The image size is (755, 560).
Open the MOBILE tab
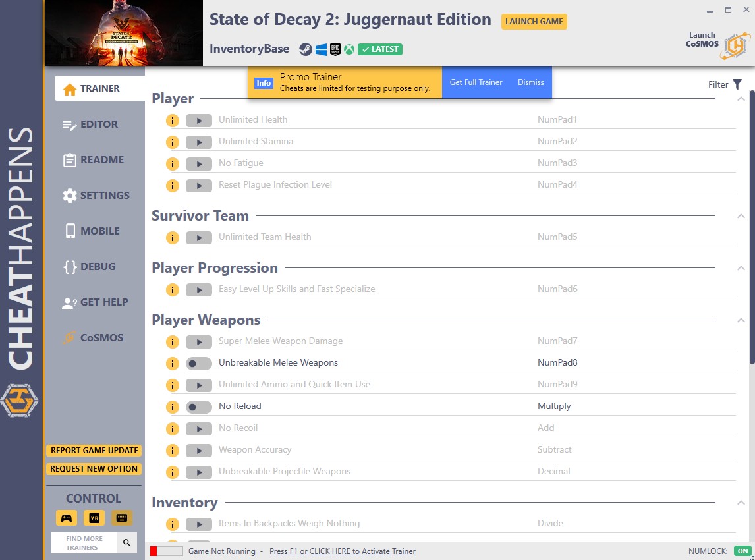click(x=92, y=231)
